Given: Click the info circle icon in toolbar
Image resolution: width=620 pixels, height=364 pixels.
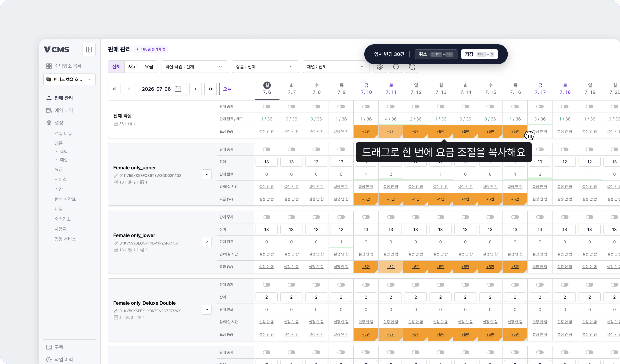Looking at the screenshot, I should [396, 67].
